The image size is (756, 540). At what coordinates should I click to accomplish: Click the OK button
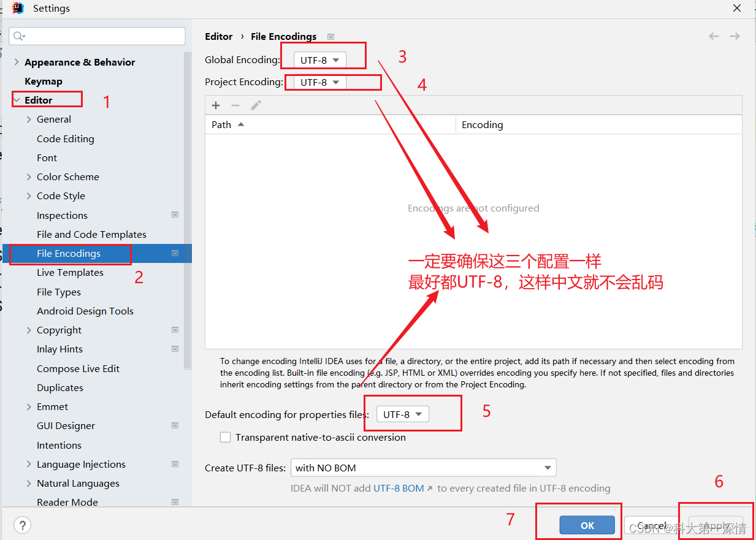[x=587, y=525]
